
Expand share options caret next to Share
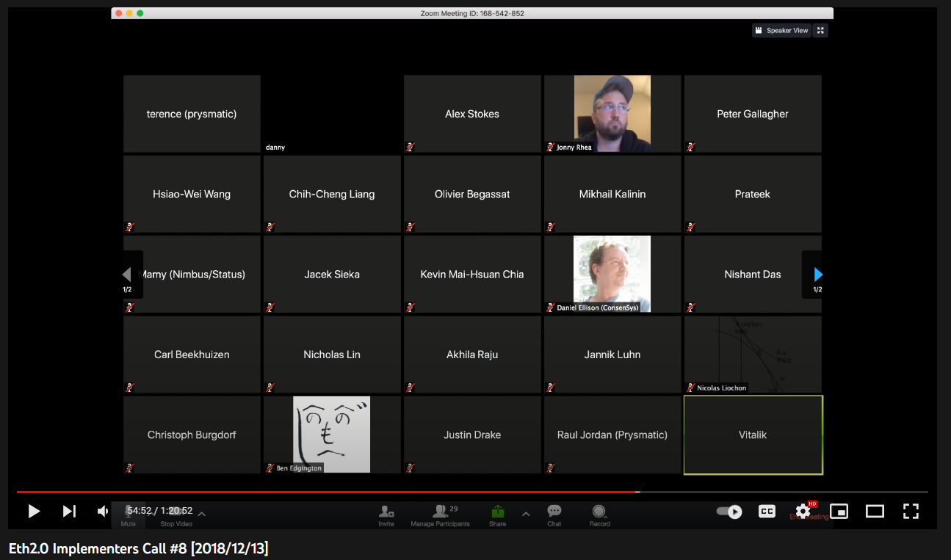(x=526, y=514)
